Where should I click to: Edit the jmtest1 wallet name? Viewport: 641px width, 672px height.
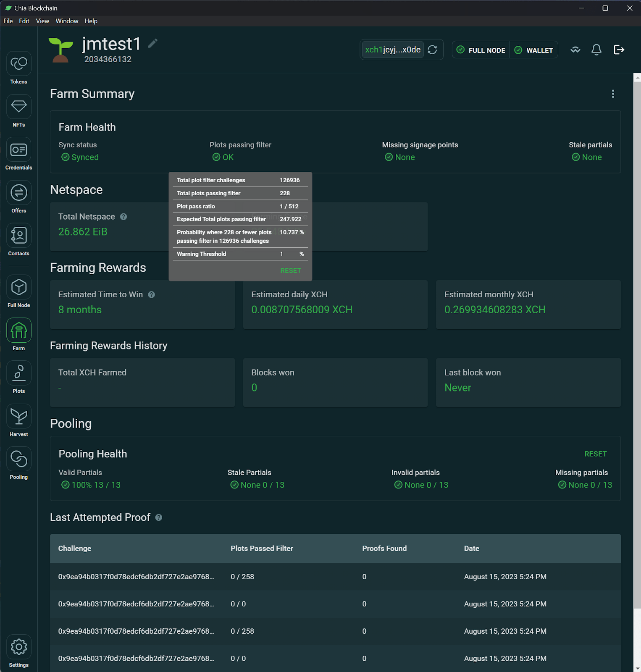pos(153,43)
